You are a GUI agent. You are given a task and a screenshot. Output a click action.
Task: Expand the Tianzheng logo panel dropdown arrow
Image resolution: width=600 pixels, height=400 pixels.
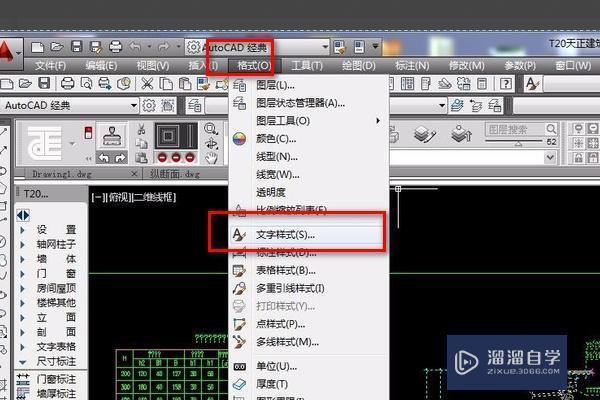pyautogui.click(x=72, y=144)
